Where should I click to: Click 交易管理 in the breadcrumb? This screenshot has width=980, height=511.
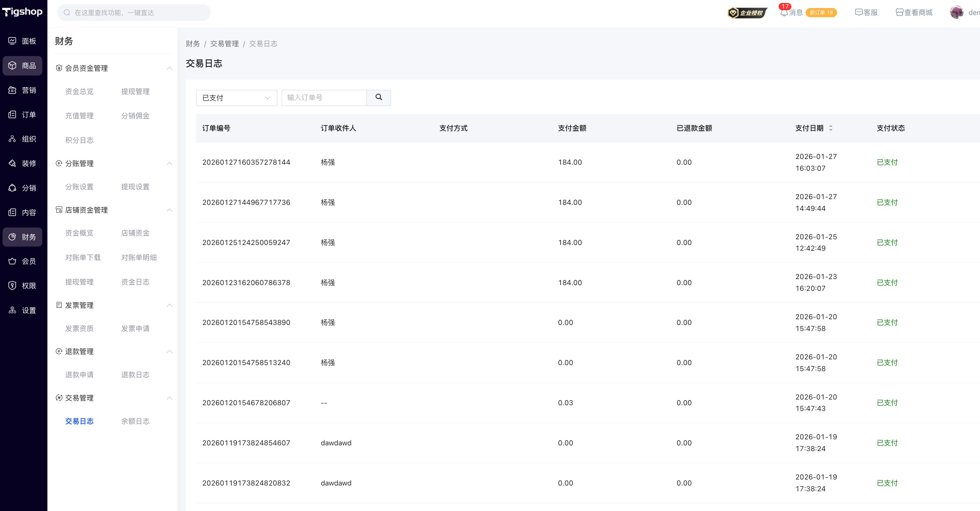pos(224,44)
